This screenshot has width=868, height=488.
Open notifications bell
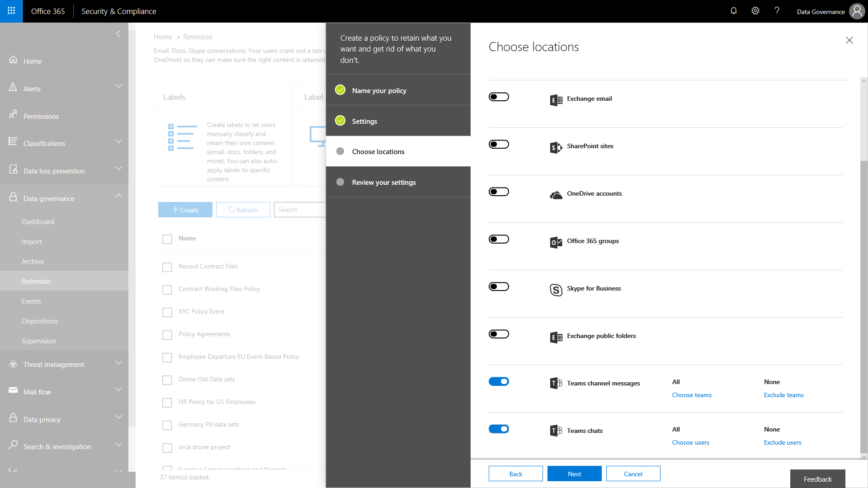[x=733, y=11]
